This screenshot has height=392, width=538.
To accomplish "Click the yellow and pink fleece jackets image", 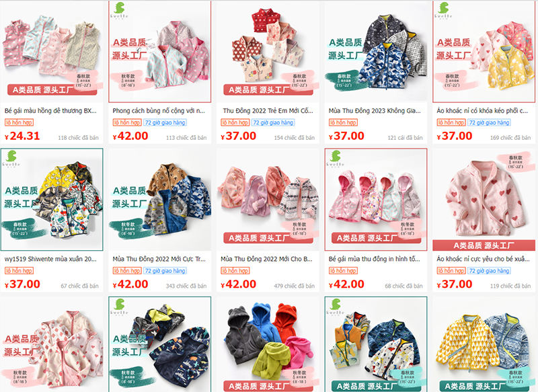I will click(x=484, y=52).
